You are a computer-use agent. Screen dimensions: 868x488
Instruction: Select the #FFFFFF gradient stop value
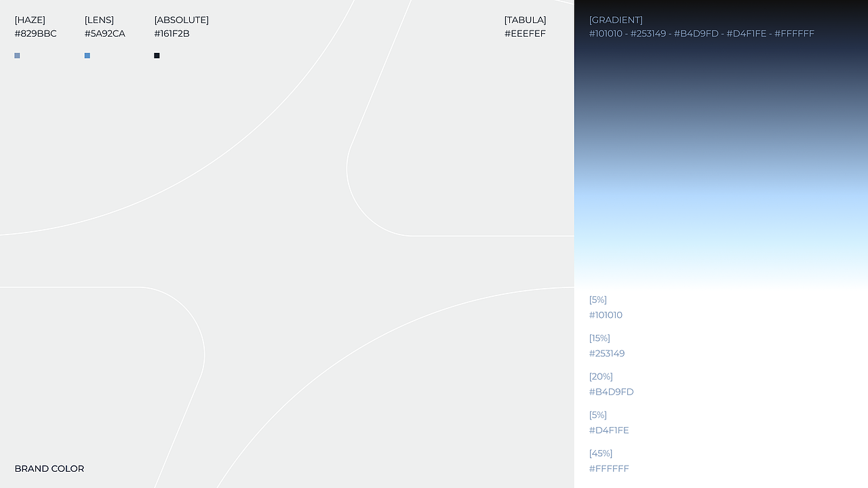click(609, 468)
